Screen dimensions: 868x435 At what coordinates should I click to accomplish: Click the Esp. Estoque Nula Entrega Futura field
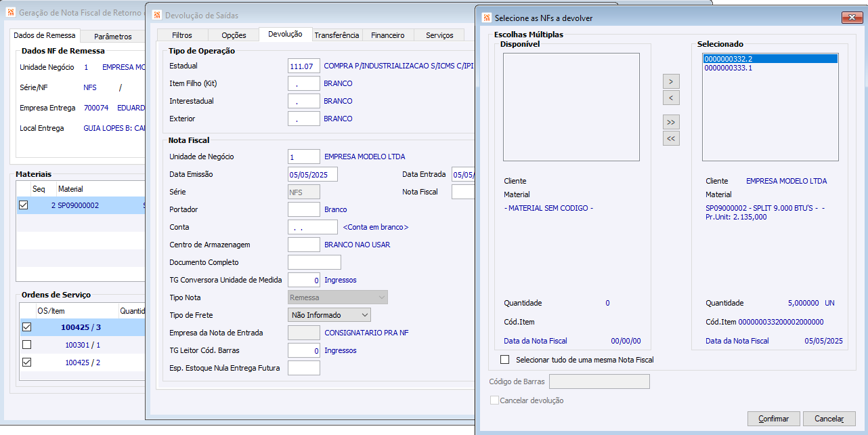(x=303, y=368)
